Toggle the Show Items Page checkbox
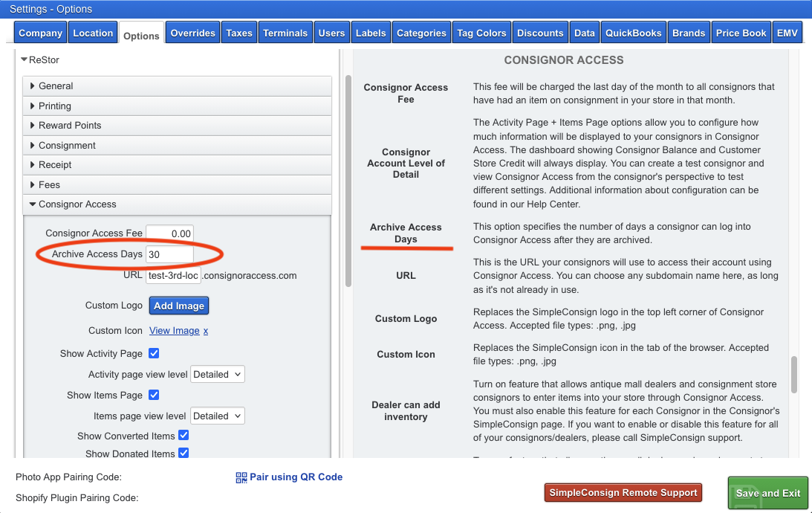 (154, 395)
